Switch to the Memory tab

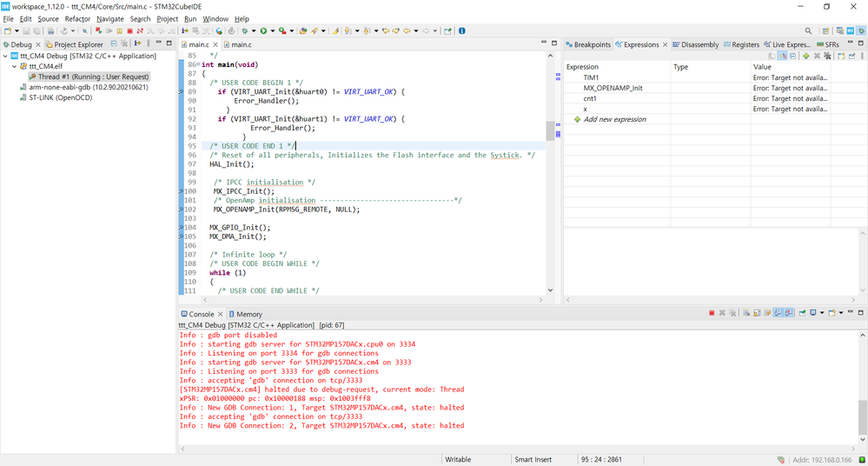coord(245,314)
